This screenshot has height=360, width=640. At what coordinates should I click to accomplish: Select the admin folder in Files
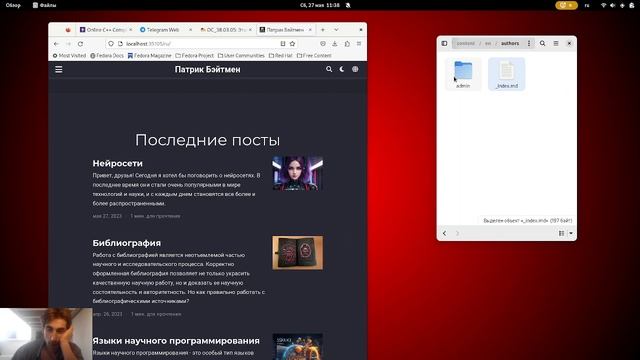coord(463,74)
